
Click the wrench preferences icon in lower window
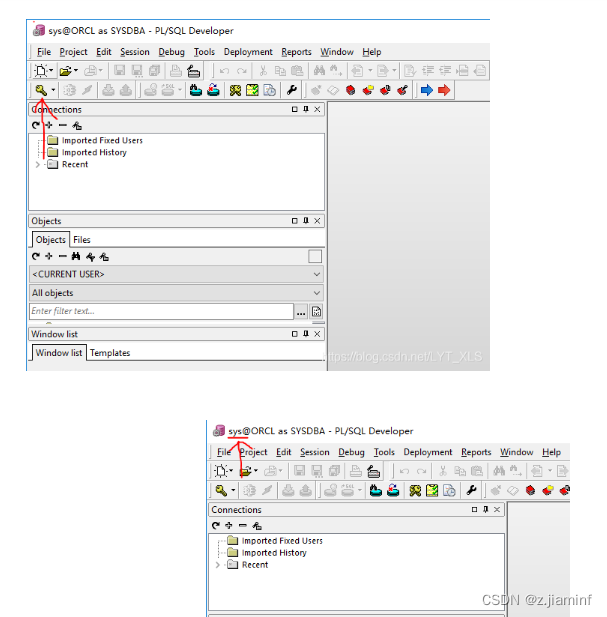(x=471, y=490)
